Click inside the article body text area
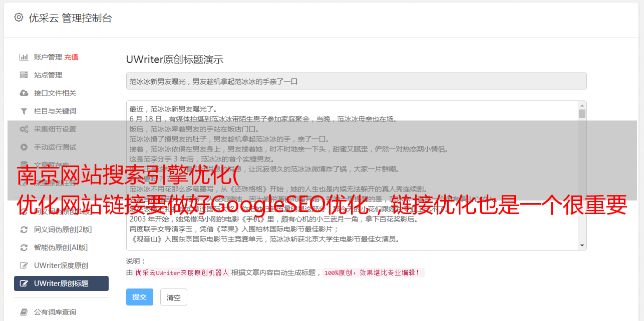Viewport: 644px width, 321px height. [352, 175]
